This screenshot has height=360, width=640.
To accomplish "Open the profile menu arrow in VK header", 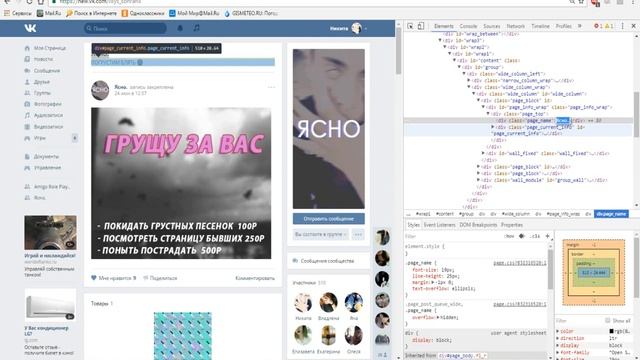I will coord(366,29).
